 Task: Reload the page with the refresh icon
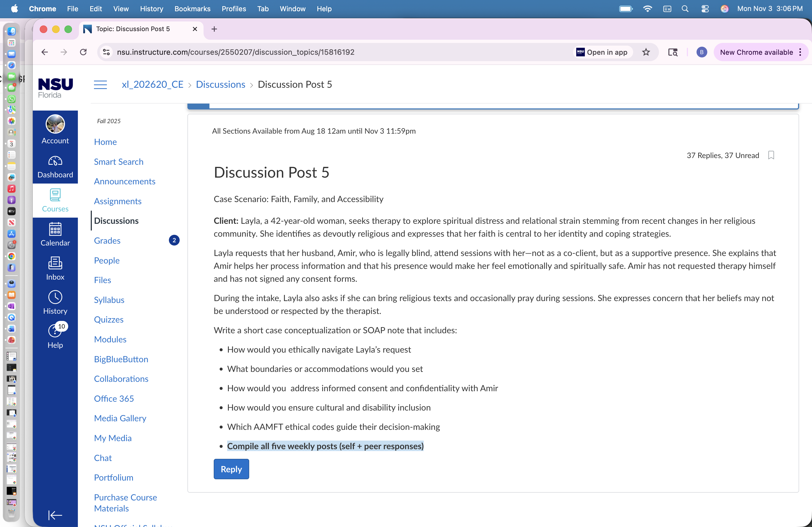tap(83, 52)
